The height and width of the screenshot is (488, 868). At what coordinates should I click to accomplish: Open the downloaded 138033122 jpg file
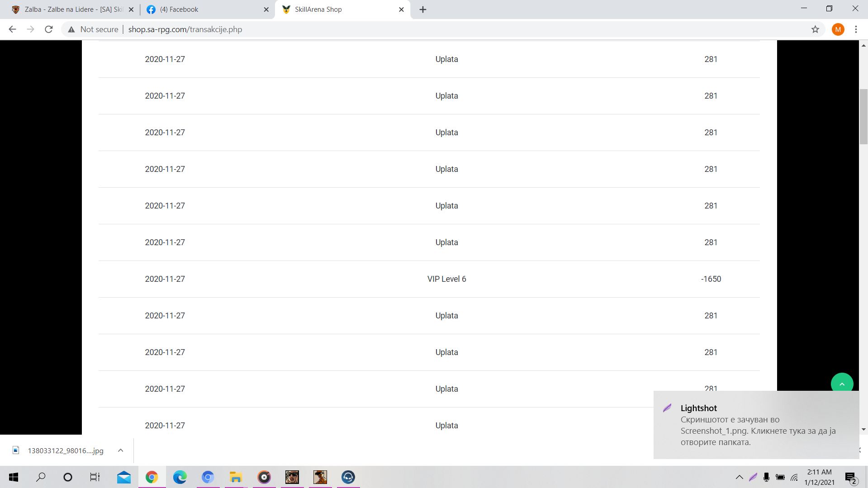(x=59, y=450)
